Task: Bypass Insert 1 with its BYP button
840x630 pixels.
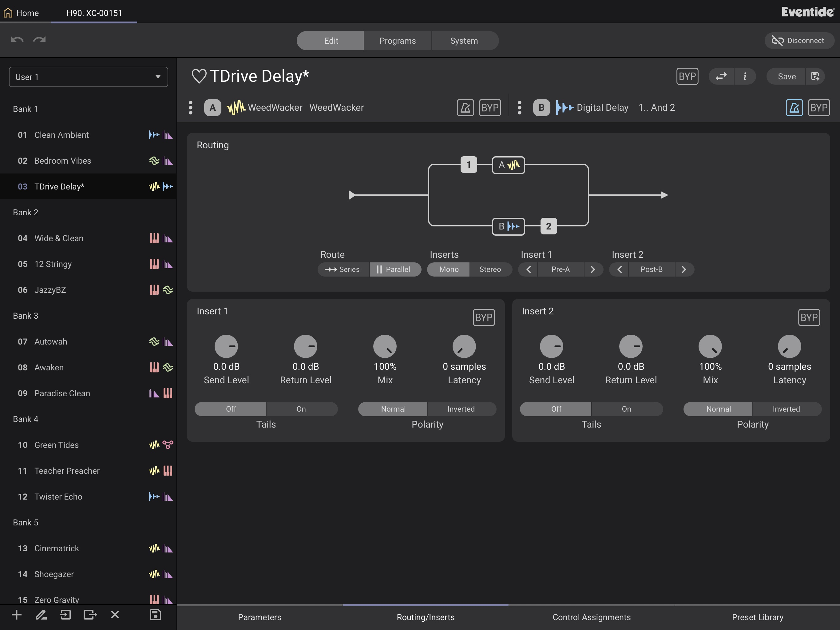Action: [484, 317]
